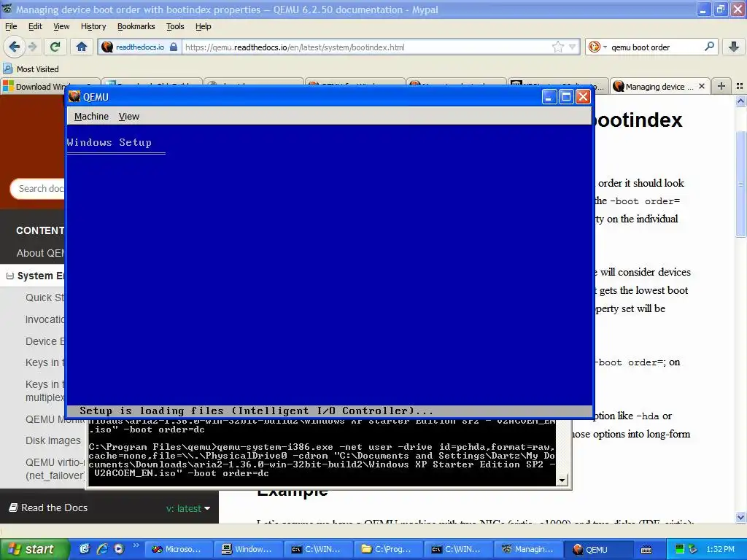
Task: Click the QEMU window title icon
Action: (x=74, y=97)
